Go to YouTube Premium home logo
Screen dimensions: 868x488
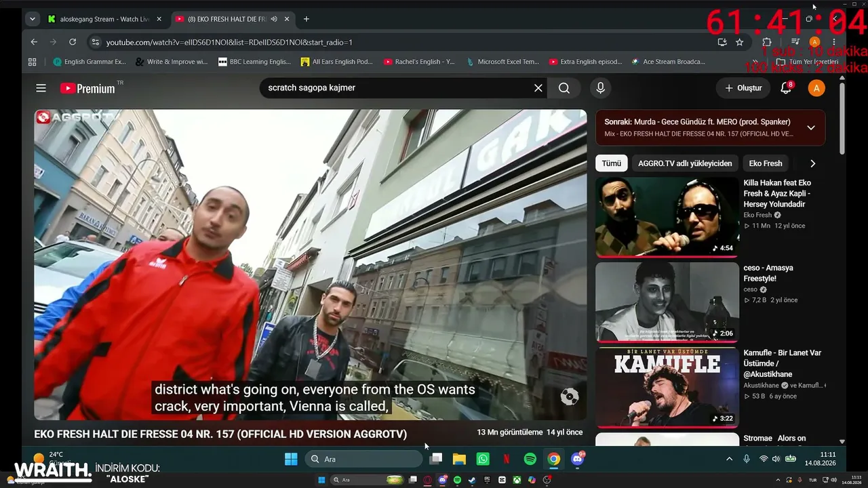87,88
